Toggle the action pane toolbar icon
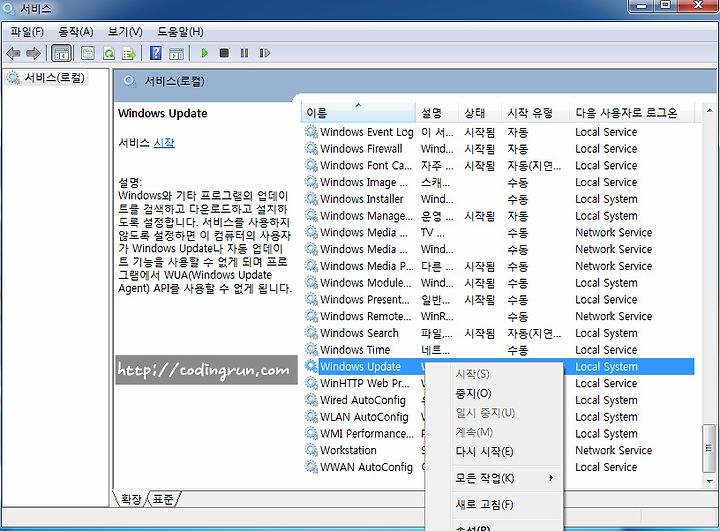Image resolution: width=720 pixels, height=531 pixels. click(x=176, y=53)
